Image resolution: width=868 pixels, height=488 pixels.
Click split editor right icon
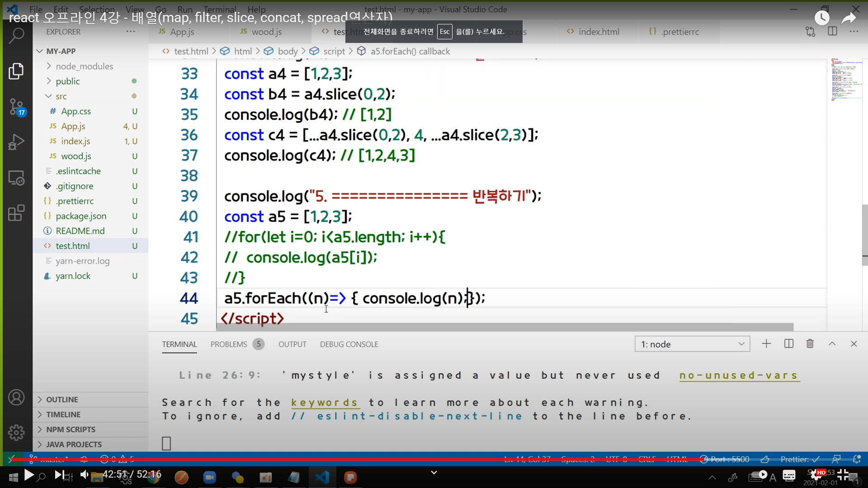(832, 32)
